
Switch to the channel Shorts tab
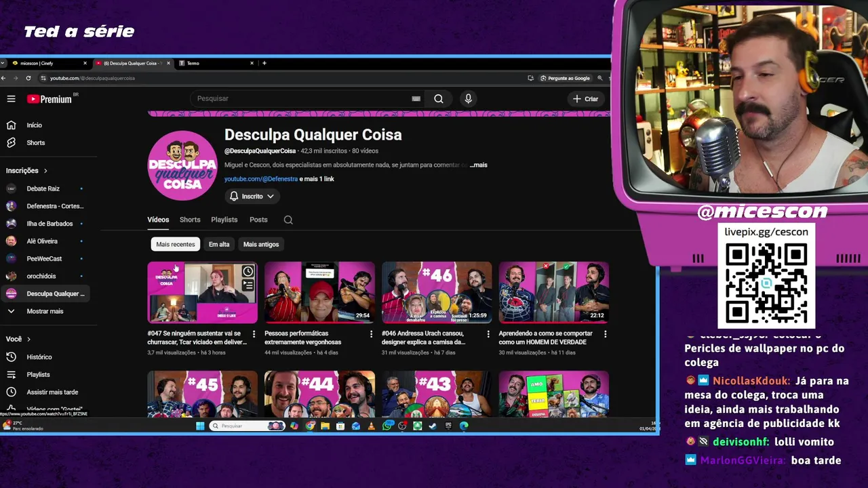click(190, 220)
